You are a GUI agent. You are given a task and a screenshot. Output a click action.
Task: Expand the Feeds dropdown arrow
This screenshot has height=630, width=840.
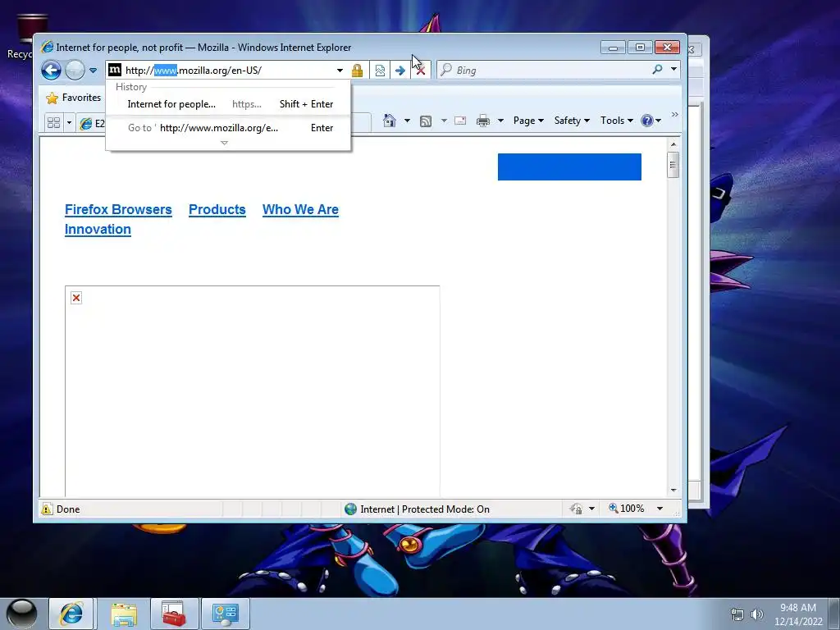click(x=444, y=121)
